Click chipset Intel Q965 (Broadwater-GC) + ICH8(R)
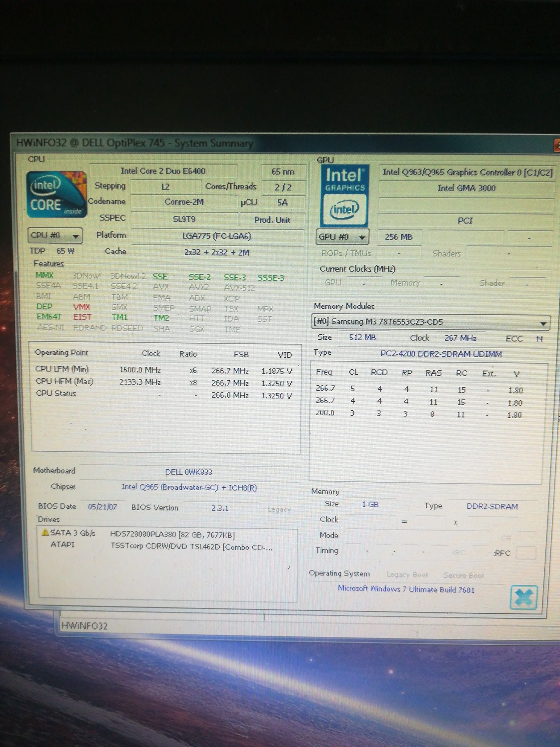This screenshot has width=560, height=747. [189, 487]
